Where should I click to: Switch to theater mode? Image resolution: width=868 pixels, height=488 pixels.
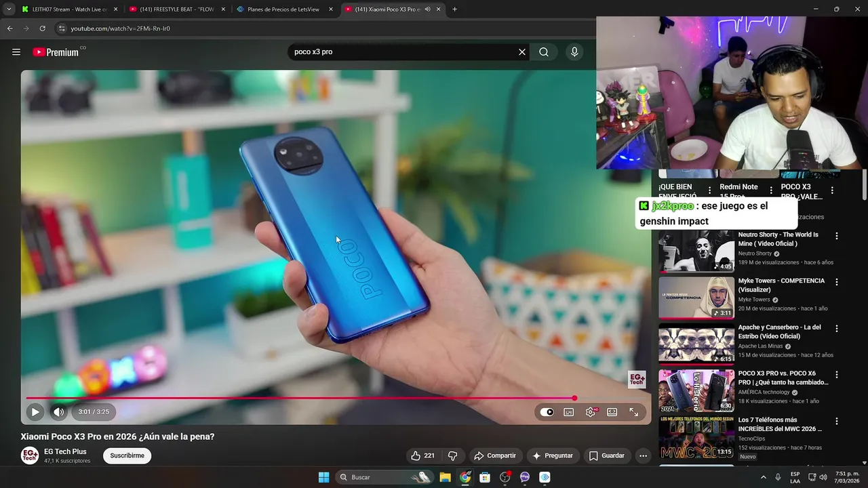click(x=612, y=412)
